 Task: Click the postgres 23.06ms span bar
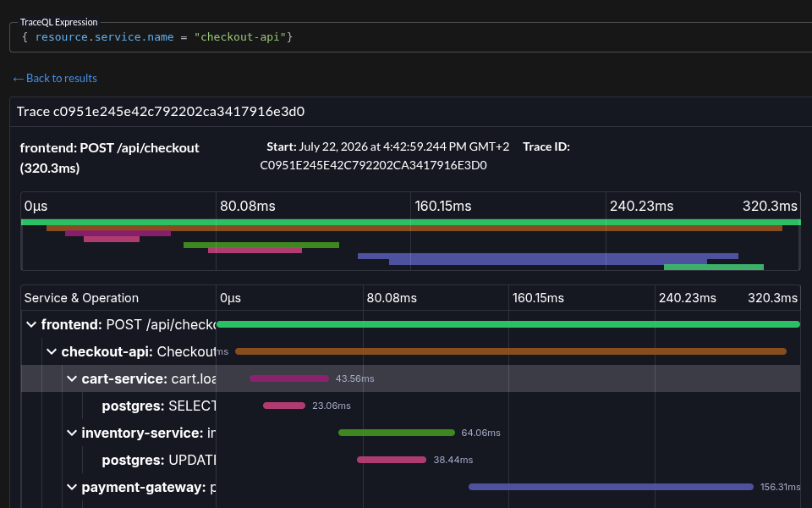284,406
